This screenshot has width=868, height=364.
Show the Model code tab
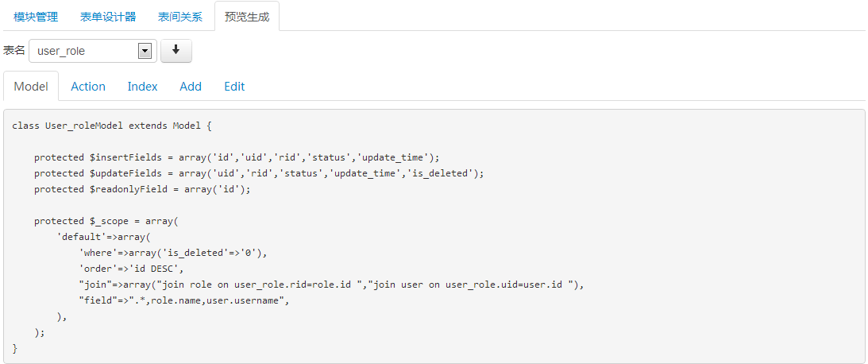31,87
